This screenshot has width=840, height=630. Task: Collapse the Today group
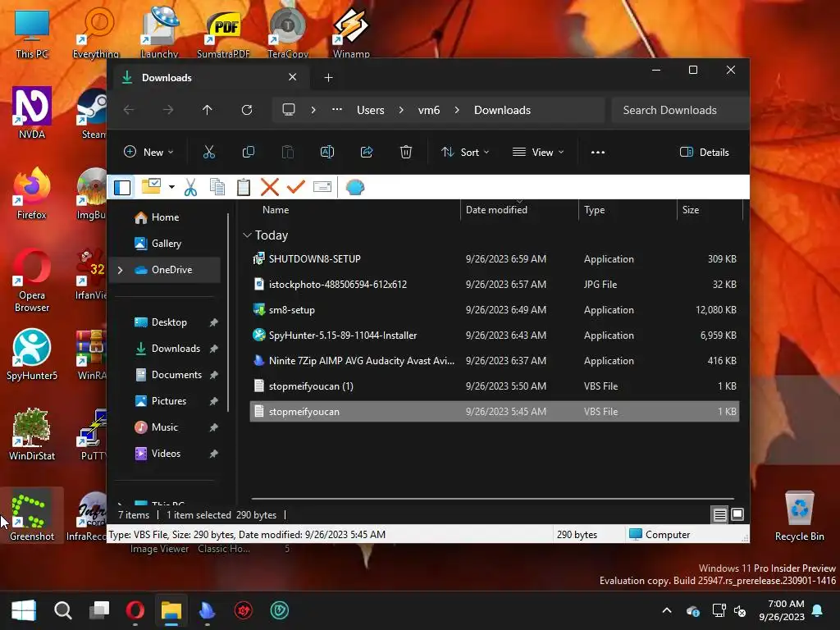(x=247, y=235)
